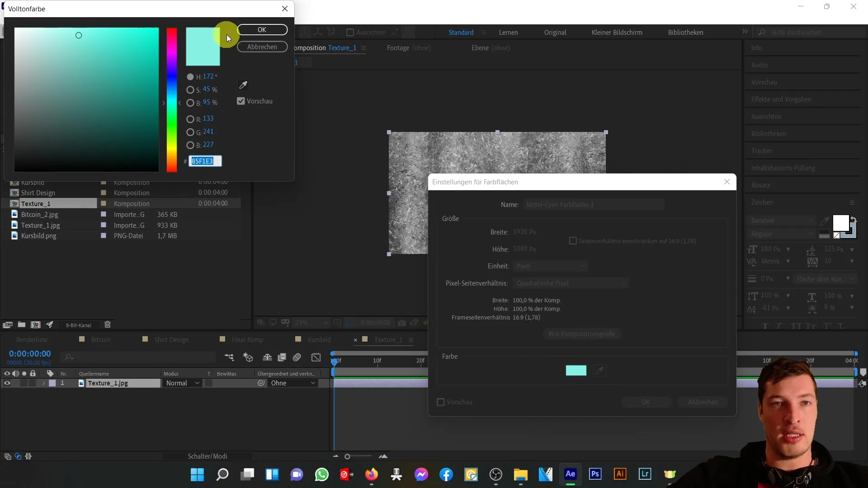
Task: Open the Modus Normal dropdown
Action: click(183, 383)
